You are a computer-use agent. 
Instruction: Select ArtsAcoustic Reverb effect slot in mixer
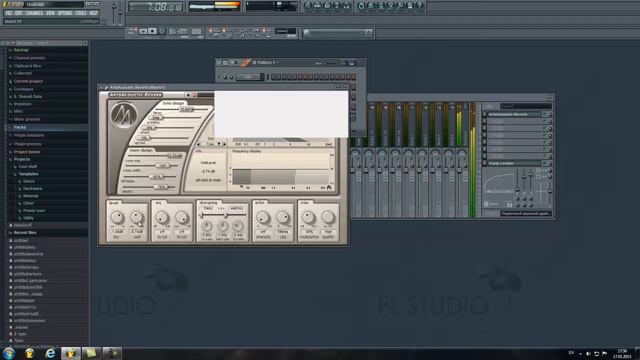click(513, 114)
